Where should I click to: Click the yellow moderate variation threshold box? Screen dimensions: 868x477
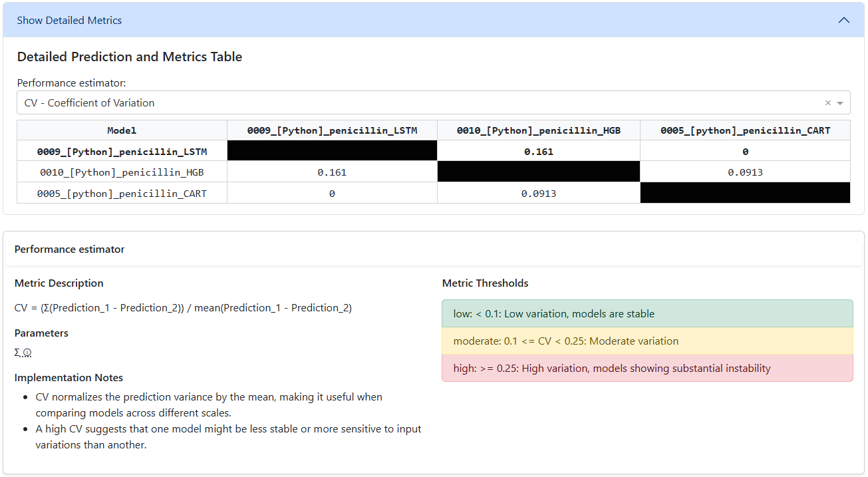pos(647,341)
